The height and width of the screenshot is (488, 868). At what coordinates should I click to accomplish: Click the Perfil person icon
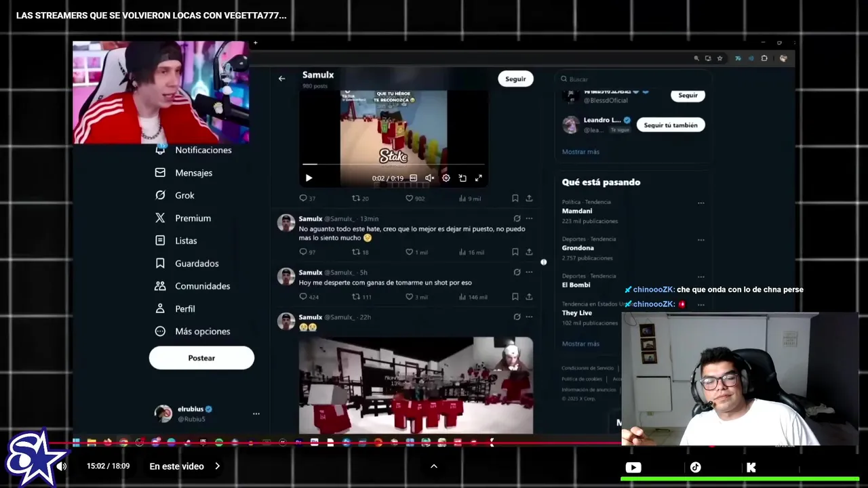160,308
